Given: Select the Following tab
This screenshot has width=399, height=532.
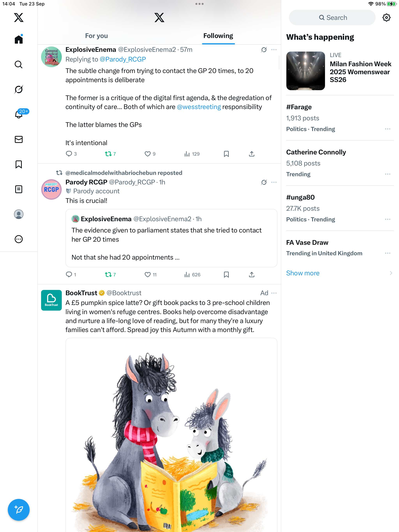Looking at the screenshot, I should point(218,36).
